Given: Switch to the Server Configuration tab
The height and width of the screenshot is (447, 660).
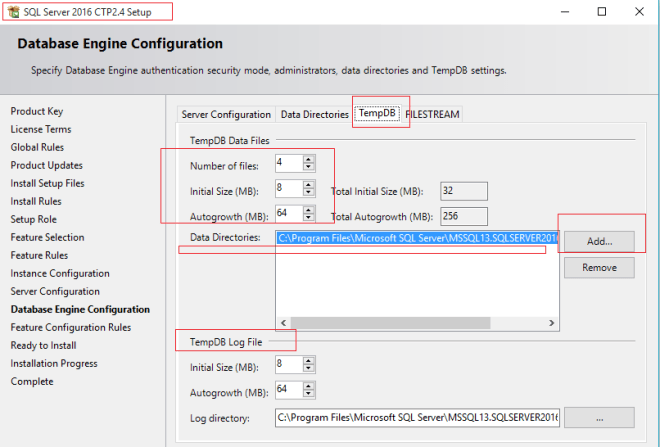Looking at the screenshot, I should (x=226, y=114).
